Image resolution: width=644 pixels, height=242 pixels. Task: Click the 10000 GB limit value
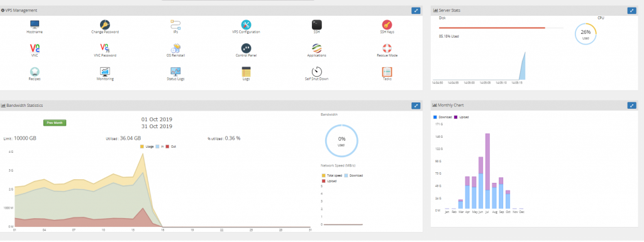[x=25, y=138]
